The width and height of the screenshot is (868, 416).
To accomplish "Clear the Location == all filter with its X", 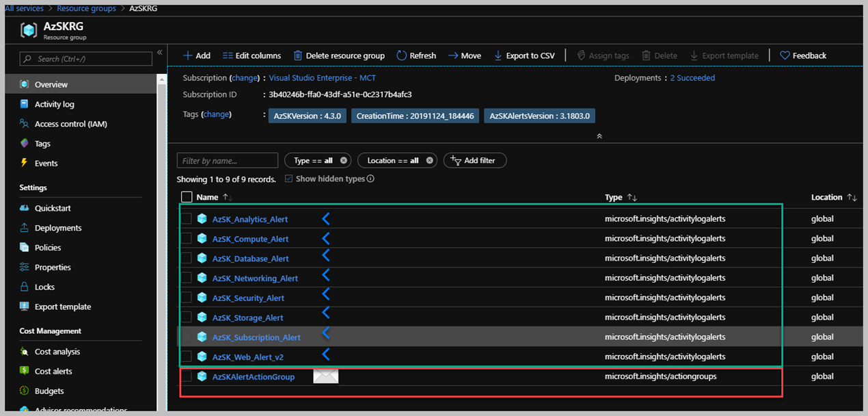I will pos(430,161).
